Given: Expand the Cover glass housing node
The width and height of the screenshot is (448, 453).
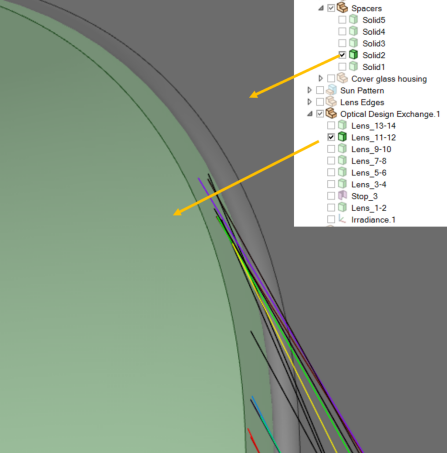Looking at the screenshot, I should click(x=321, y=78).
